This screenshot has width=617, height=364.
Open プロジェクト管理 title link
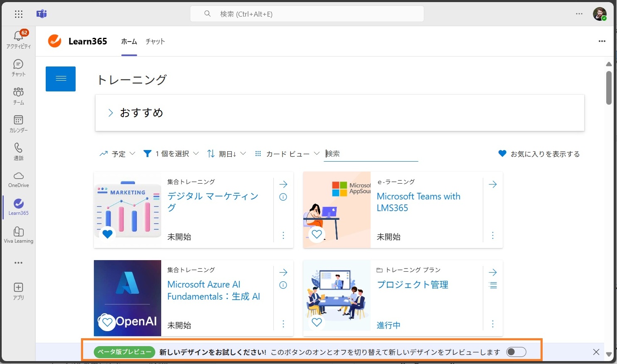(413, 285)
